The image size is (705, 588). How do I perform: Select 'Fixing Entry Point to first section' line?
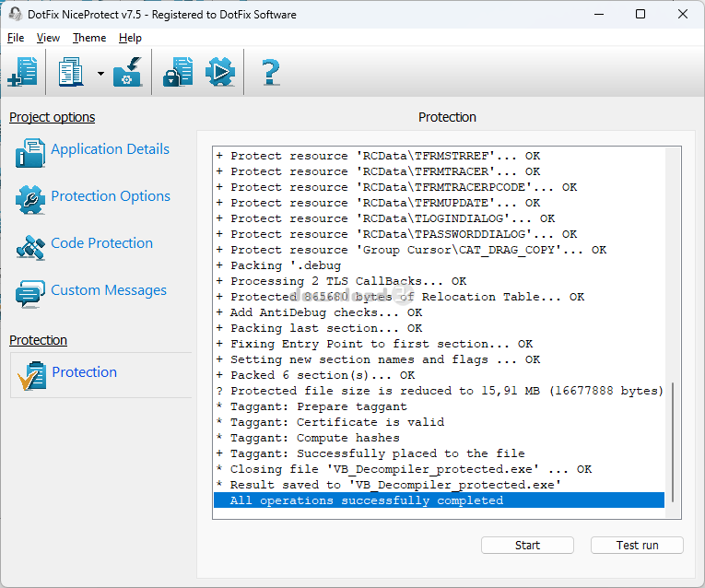coord(439,344)
